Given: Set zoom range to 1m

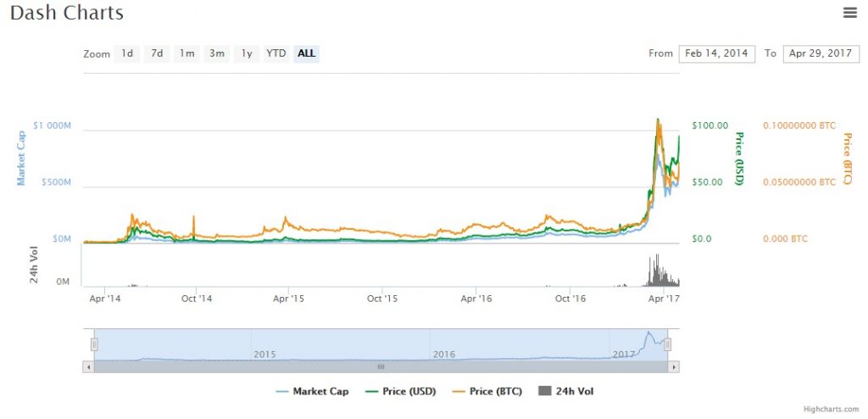Looking at the screenshot, I should 186,53.
